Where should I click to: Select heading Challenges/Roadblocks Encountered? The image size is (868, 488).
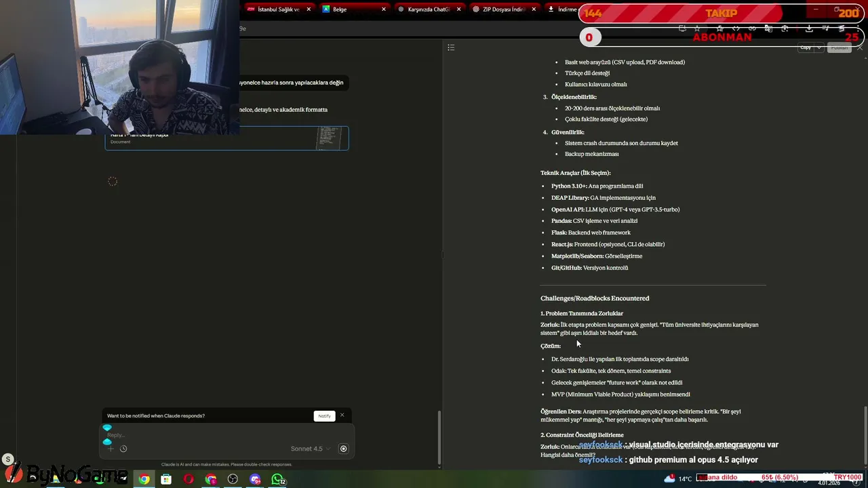(595, 298)
